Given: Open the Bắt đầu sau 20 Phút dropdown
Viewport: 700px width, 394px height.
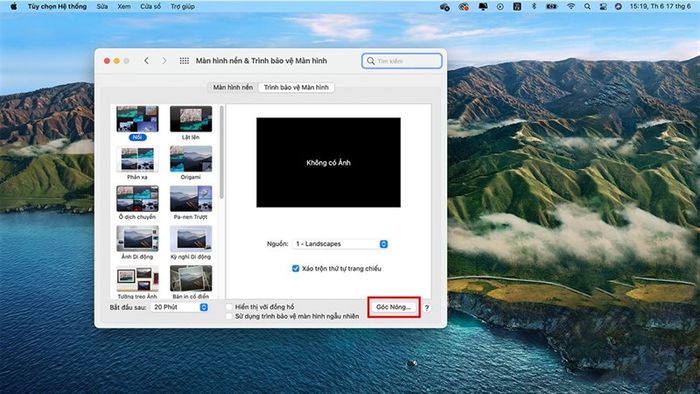Looking at the screenshot, I should [179, 307].
